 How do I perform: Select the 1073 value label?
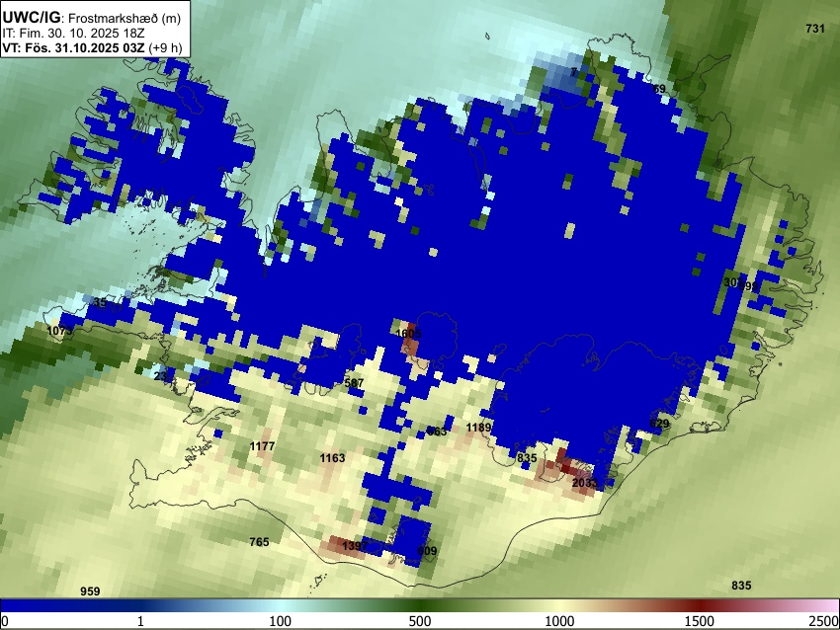[x=59, y=331]
